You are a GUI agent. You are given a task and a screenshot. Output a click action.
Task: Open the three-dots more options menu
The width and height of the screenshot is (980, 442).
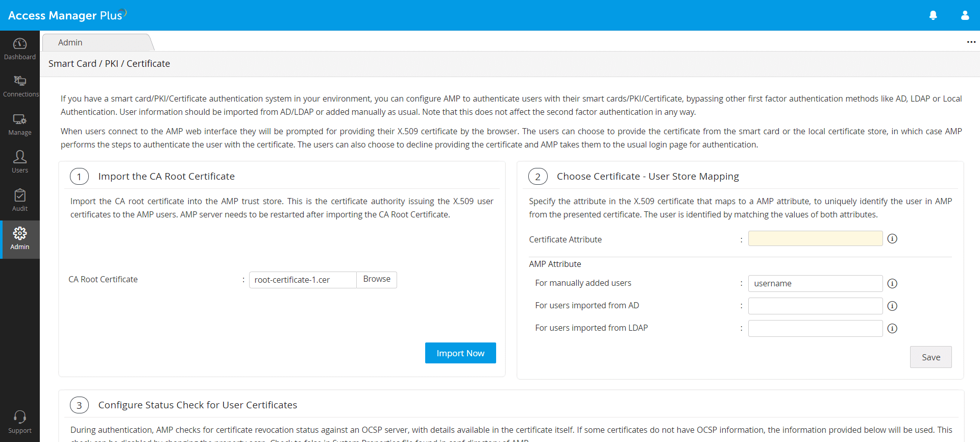971,42
